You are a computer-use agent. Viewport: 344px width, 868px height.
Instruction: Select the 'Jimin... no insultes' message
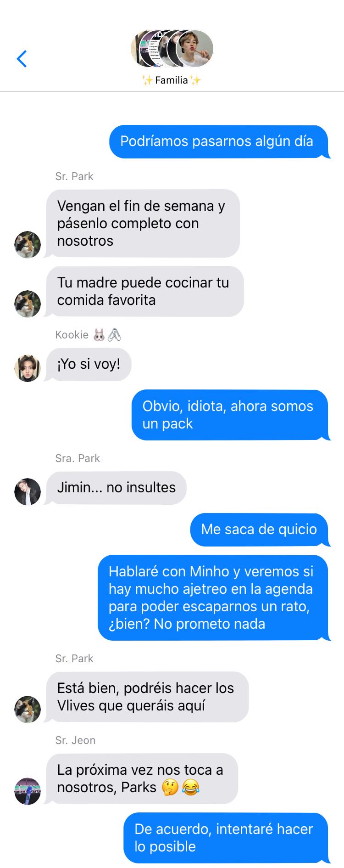click(x=116, y=488)
